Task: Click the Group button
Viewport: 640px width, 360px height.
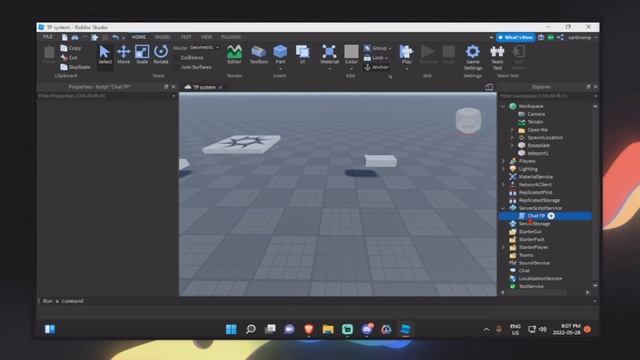Action: [x=377, y=48]
